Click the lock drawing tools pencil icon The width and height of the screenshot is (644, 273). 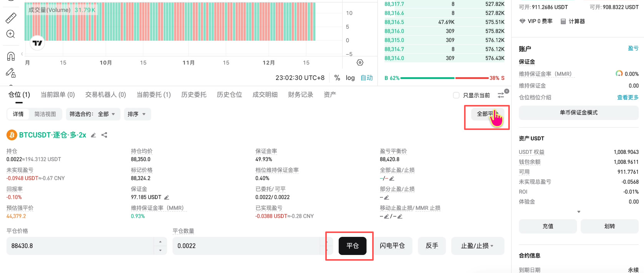pos(11,73)
